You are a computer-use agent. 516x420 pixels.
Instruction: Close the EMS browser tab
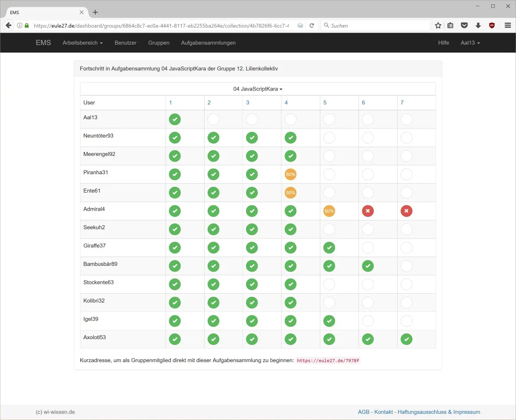click(x=82, y=12)
